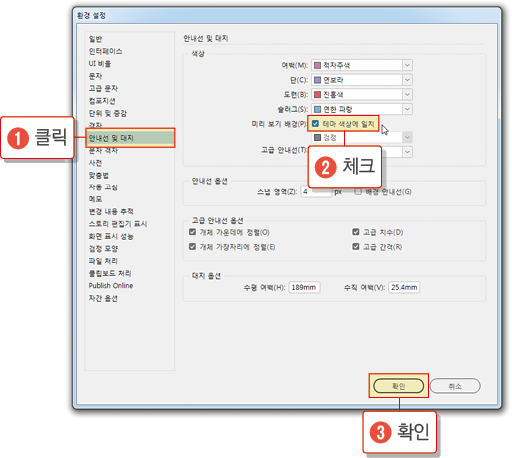Toggle the 고급 간격(R) checkbox
This screenshot has width=512, height=458.
(x=356, y=246)
